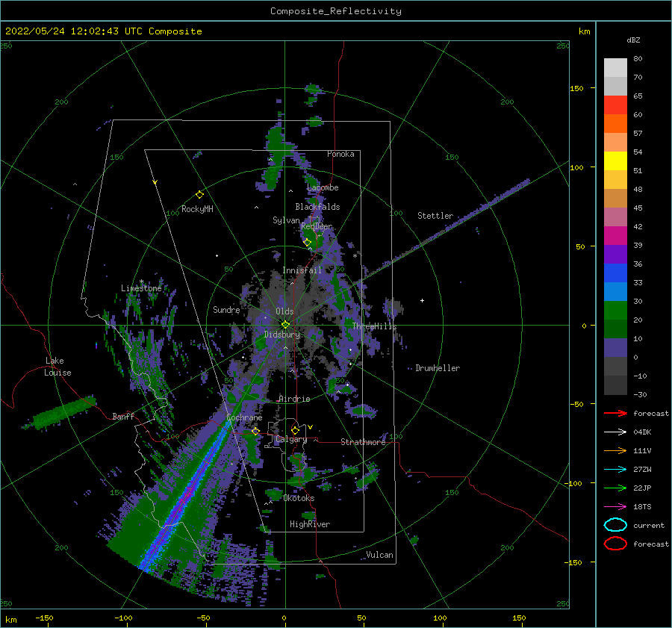Viewport: 672px width, 628px height.
Task: Pick the light blue 30-33 dBZ swatch
Action: pyautogui.click(x=615, y=292)
